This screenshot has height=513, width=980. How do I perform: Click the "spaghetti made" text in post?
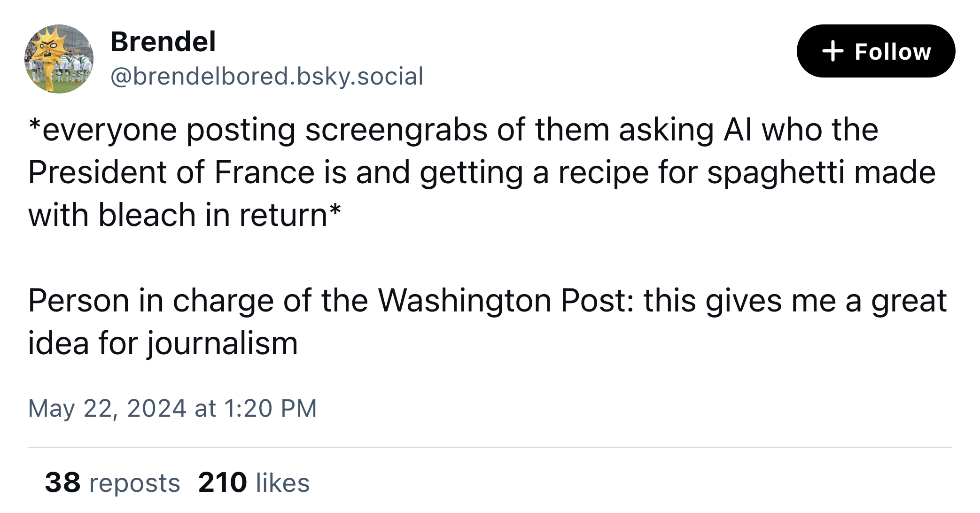click(821, 172)
